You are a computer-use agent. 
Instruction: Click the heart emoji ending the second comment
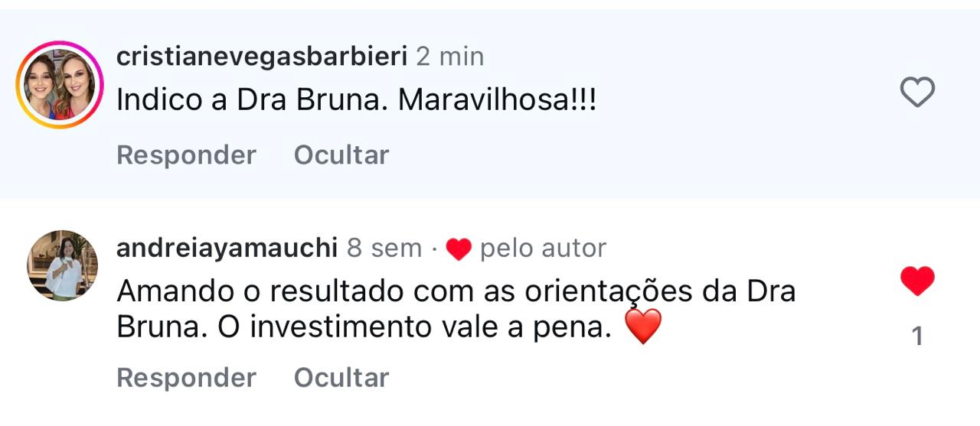click(642, 328)
